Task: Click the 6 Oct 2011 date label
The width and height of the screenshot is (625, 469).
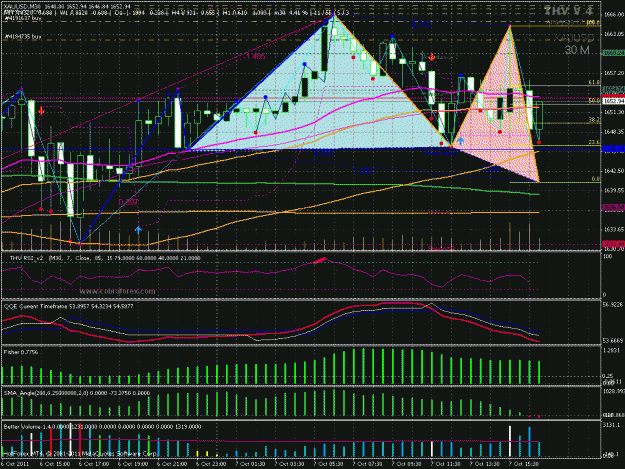Action: coord(15,464)
